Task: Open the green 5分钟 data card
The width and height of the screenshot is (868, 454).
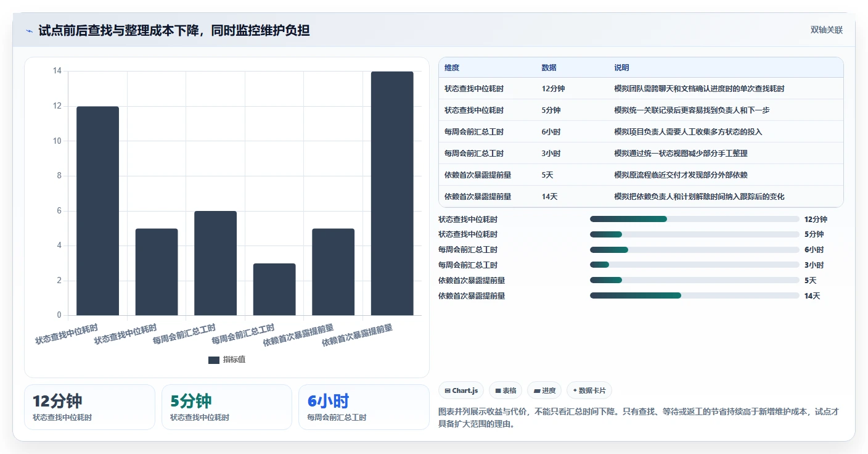Action: pos(227,407)
